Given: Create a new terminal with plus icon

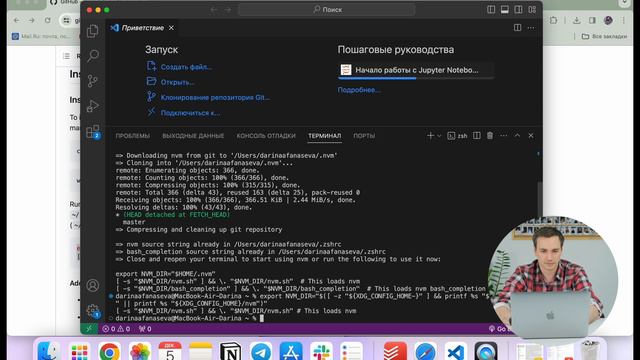Looking at the screenshot, I should pos(430,136).
